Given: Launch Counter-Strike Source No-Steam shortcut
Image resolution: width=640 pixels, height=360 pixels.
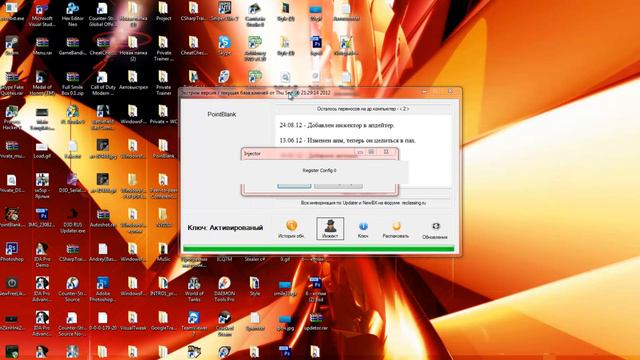Looking at the screenshot, I should pos(73,324).
